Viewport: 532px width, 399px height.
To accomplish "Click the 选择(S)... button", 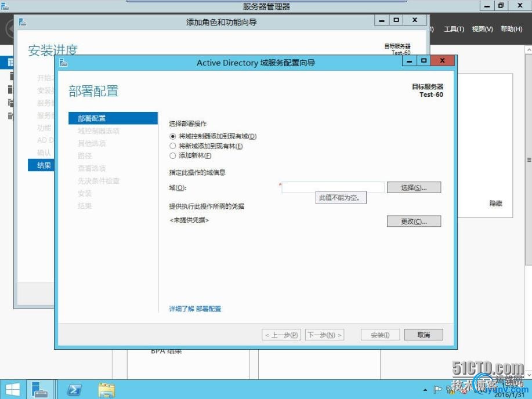I will (414, 187).
